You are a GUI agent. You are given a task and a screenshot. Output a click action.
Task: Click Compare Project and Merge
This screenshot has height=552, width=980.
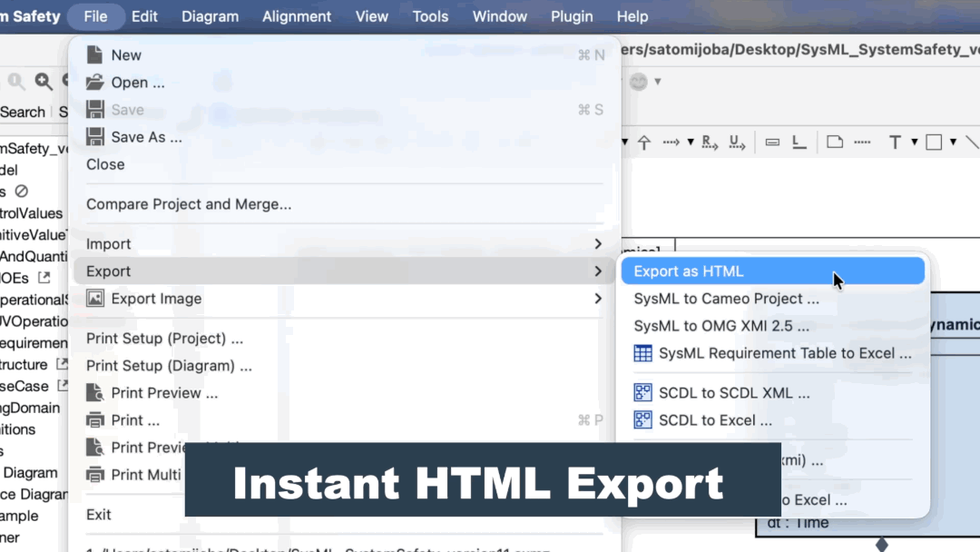[189, 203]
